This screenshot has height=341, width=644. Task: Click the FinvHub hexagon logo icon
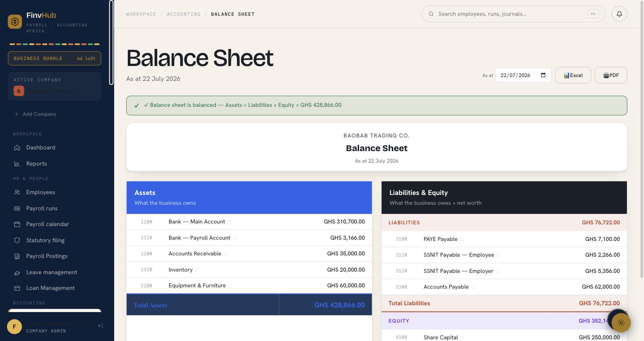(15, 22)
